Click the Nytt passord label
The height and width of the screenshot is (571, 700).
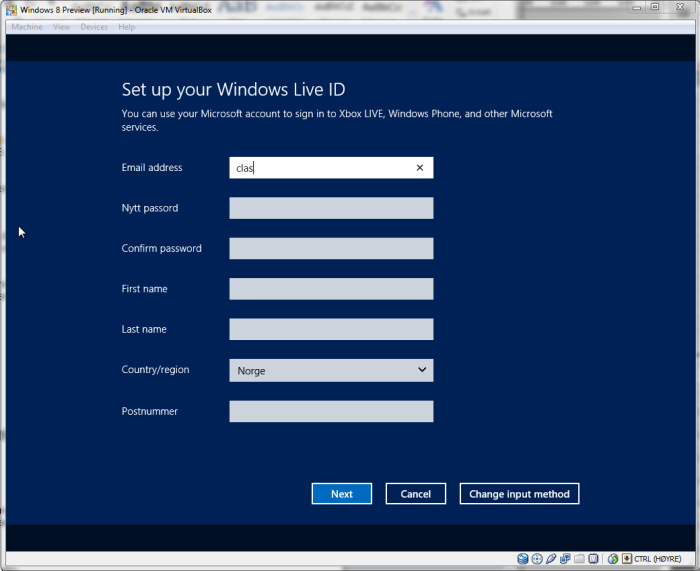tap(150, 208)
